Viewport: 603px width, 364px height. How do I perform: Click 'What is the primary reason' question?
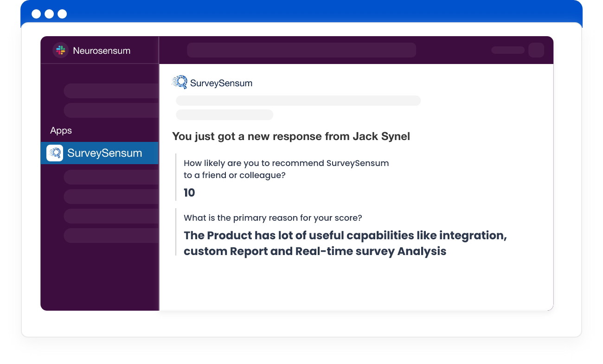tap(273, 218)
